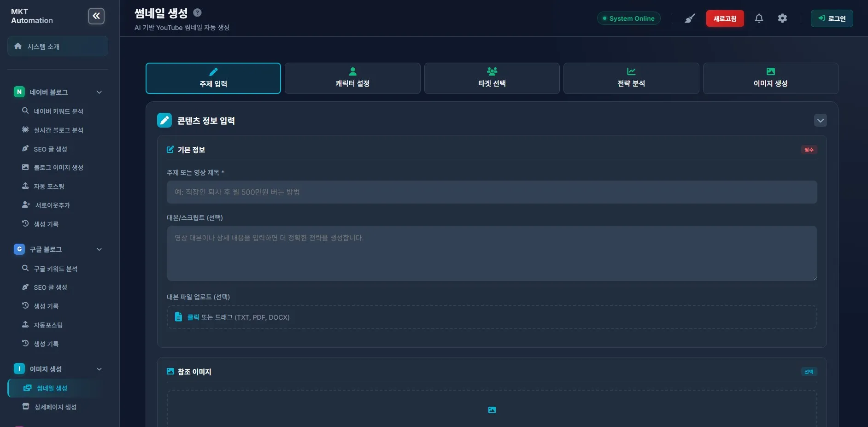Click the feather icon of Google SEO 글 생성
868x427 pixels.
click(25, 287)
